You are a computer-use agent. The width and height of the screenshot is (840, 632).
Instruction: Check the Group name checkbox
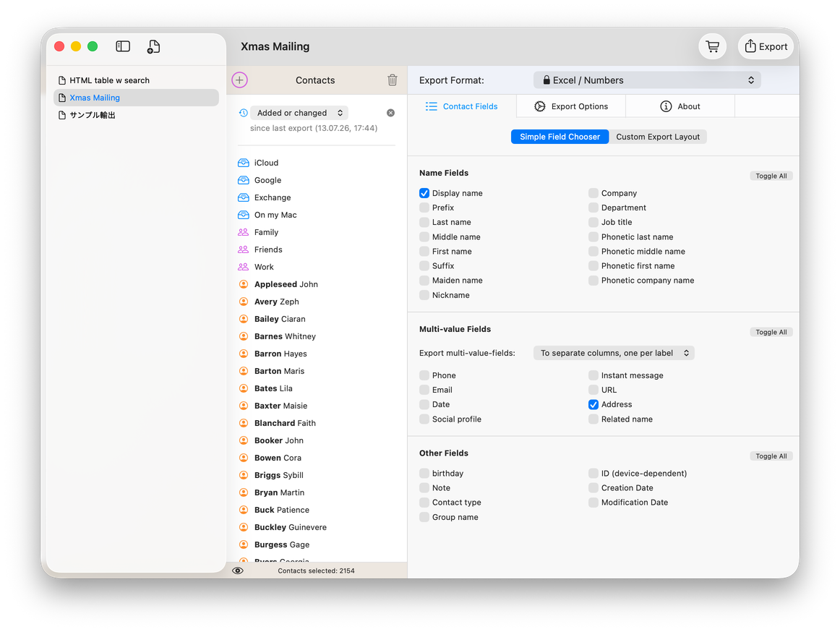click(424, 517)
